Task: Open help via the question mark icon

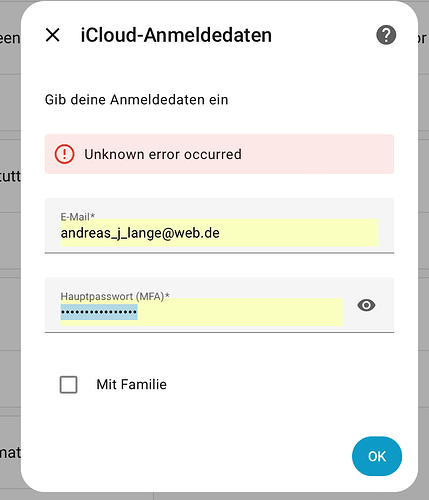Action: pyautogui.click(x=386, y=35)
